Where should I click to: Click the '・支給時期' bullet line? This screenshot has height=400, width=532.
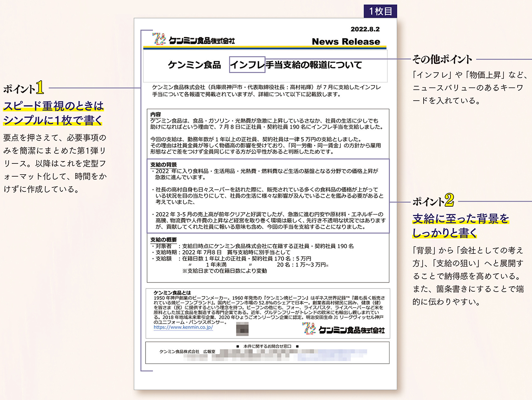[x=221, y=253]
